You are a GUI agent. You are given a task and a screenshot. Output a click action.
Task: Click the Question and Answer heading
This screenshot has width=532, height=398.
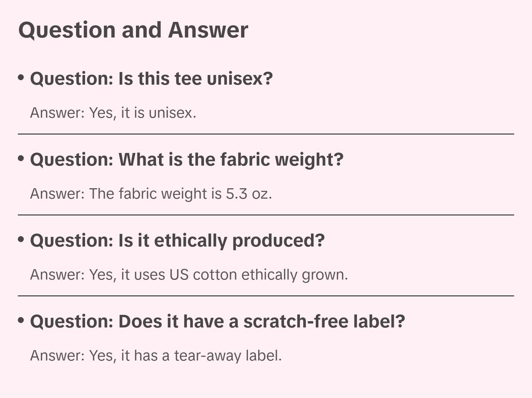pyautogui.click(x=133, y=30)
